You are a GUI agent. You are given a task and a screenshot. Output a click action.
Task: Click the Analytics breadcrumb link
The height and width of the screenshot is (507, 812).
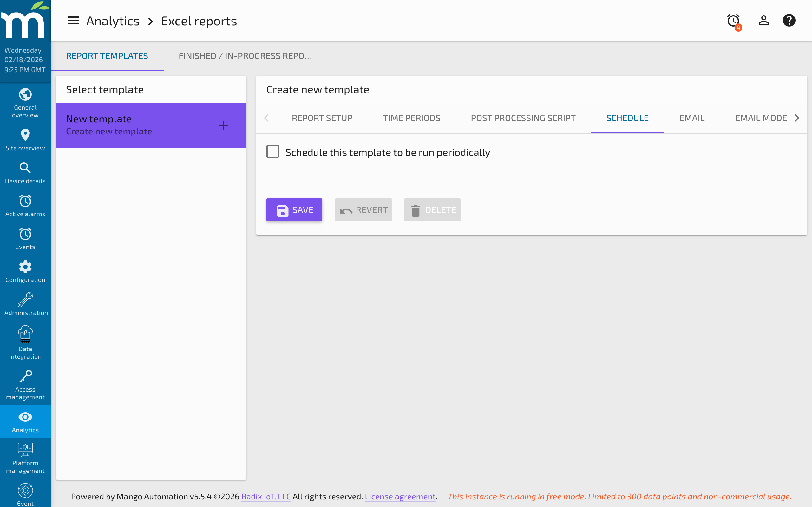[x=113, y=21]
